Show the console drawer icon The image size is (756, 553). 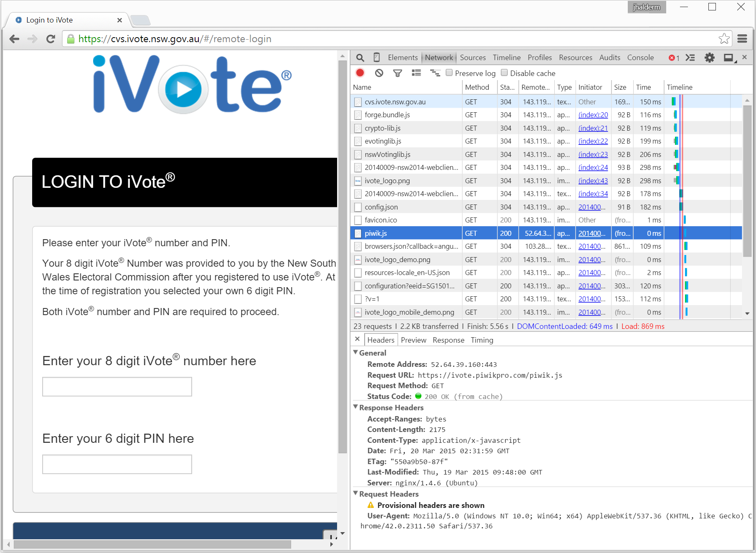[x=690, y=58]
